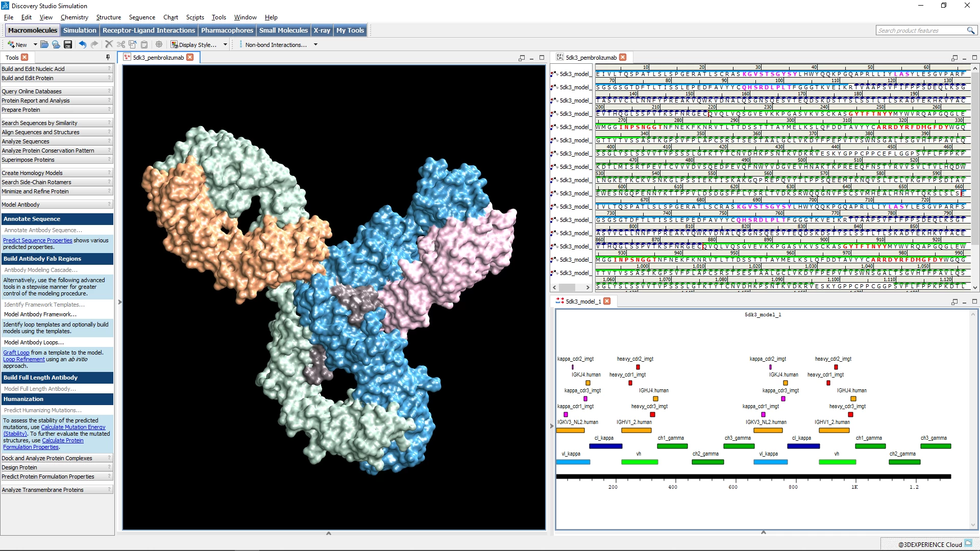Click the Display Style palette icon
The image size is (980, 551).
[174, 44]
